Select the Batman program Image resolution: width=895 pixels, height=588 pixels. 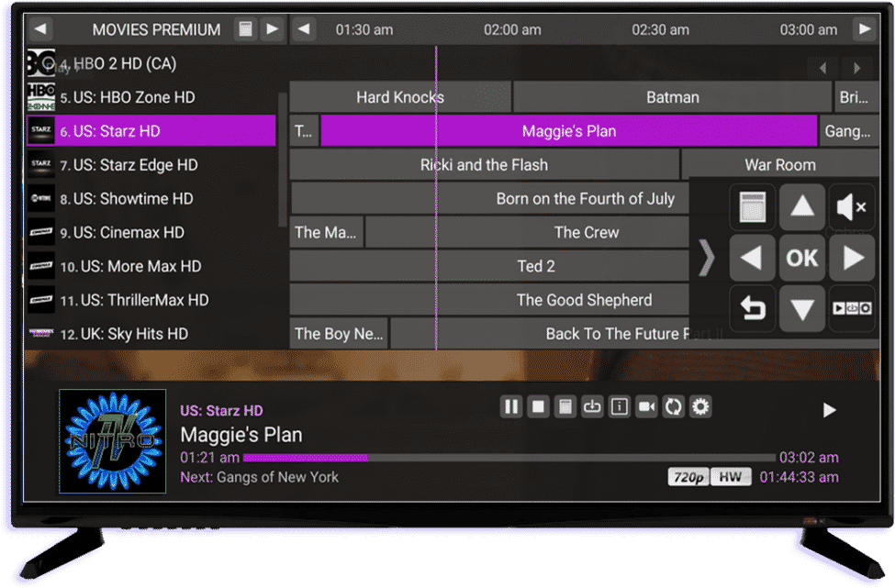tap(672, 97)
